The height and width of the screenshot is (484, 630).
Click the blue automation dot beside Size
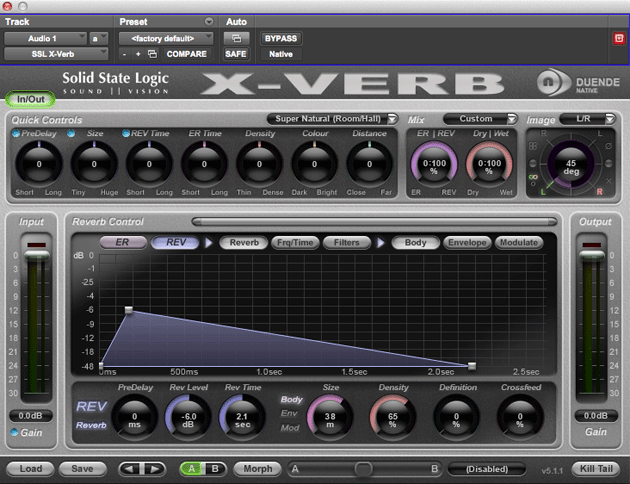71,133
